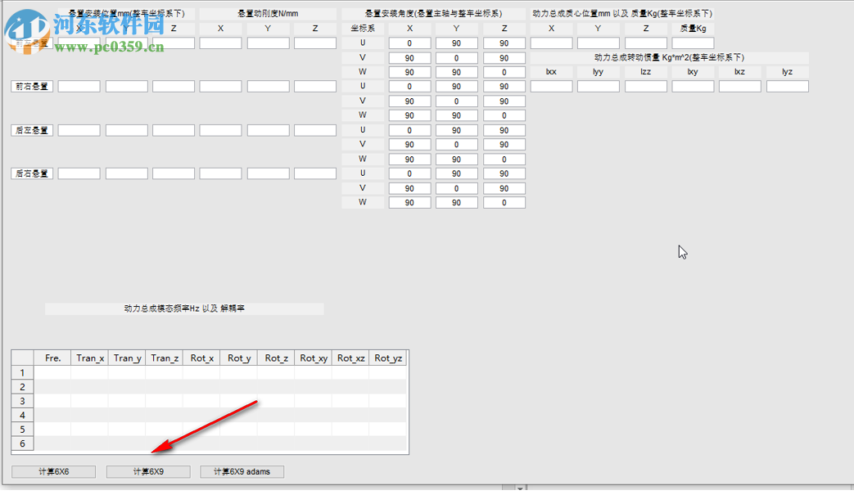Select the Fre. column header
This screenshot has width=854, height=504.
click(x=53, y=358)
